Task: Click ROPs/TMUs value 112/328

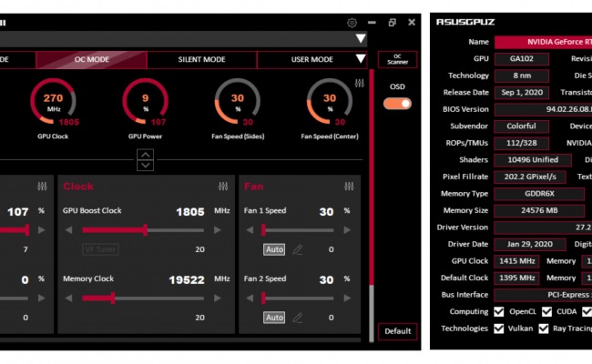Action: pyautogui.click(x=521, y=144)
